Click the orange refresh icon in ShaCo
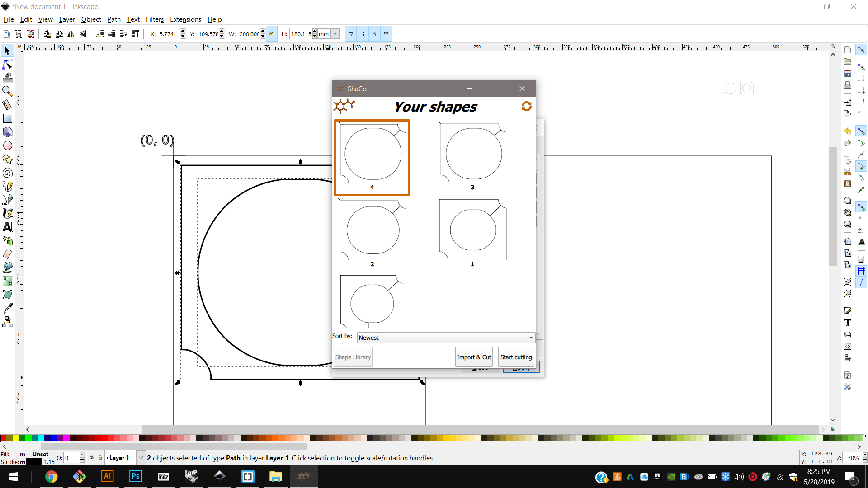This screenshot has width=868, height=488. coord(526,106)
